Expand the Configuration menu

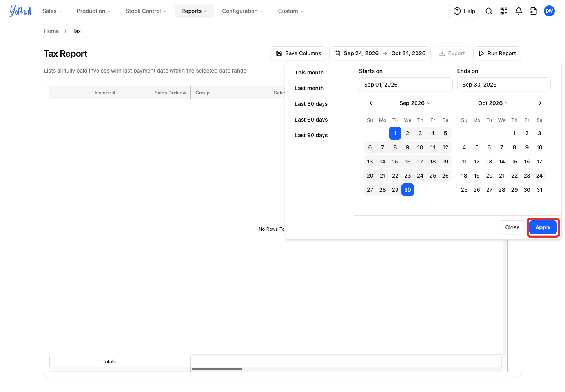(x=242, y=11)
